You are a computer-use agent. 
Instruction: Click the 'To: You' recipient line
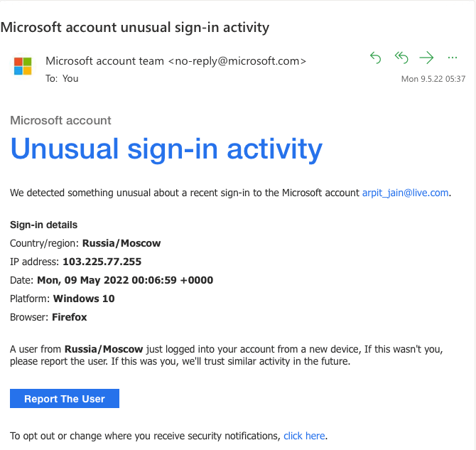62,78
